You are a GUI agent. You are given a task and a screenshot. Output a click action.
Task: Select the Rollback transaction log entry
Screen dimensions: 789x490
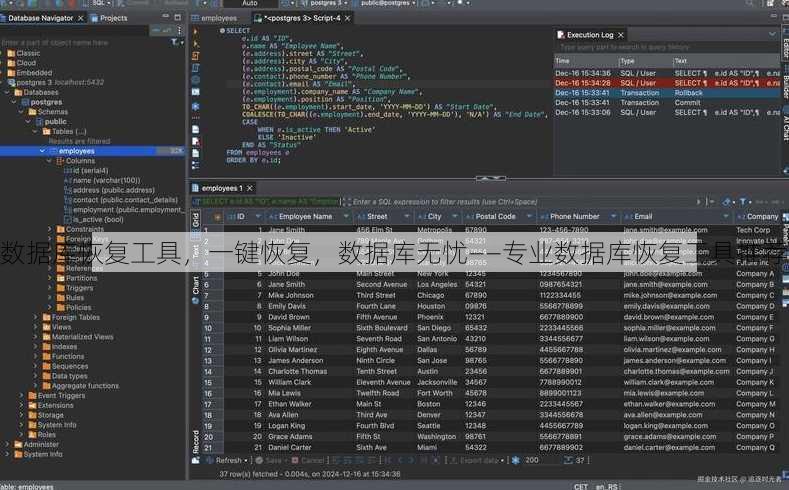[667, 93]
